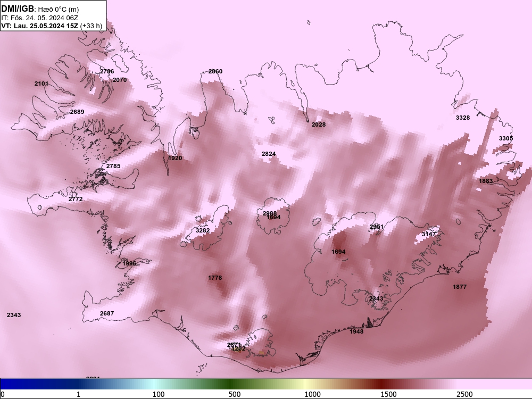Click the colour scale label '2500'
The image size is (532, 399).
pyautogui.click(x=464, y=394)
